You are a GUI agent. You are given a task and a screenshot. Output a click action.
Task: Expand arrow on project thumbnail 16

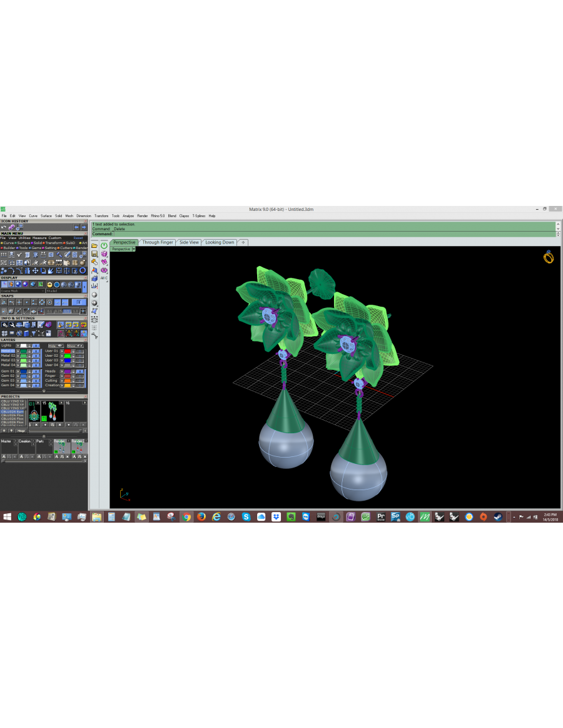[x=85, y=402]
